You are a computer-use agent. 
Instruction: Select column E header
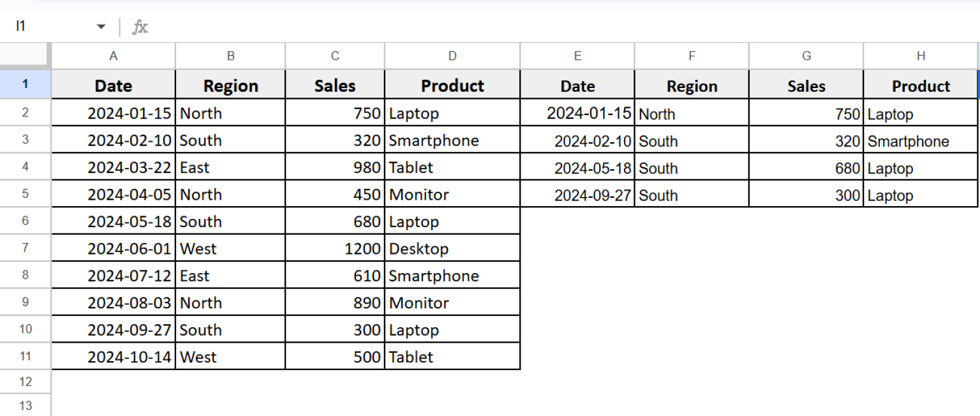[577, 56]
